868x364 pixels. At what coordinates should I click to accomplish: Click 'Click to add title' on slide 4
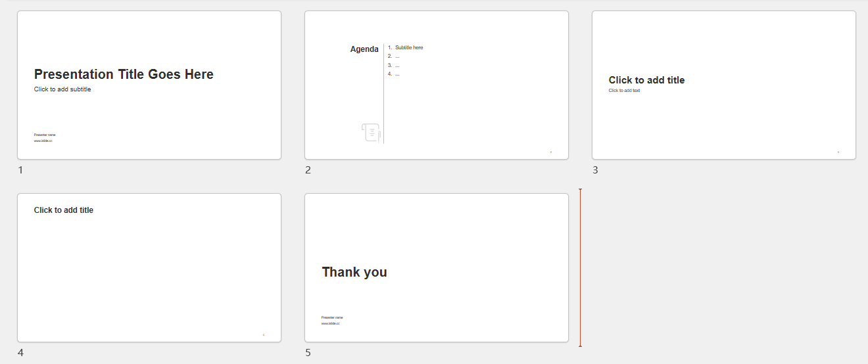(x=64, y=210)
